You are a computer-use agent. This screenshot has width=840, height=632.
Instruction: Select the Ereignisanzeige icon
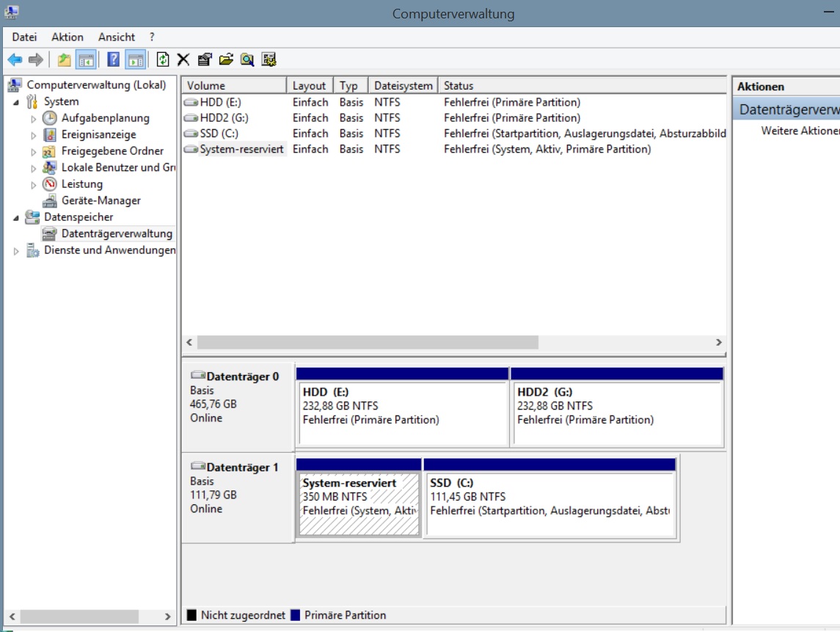tap(50, 134)
